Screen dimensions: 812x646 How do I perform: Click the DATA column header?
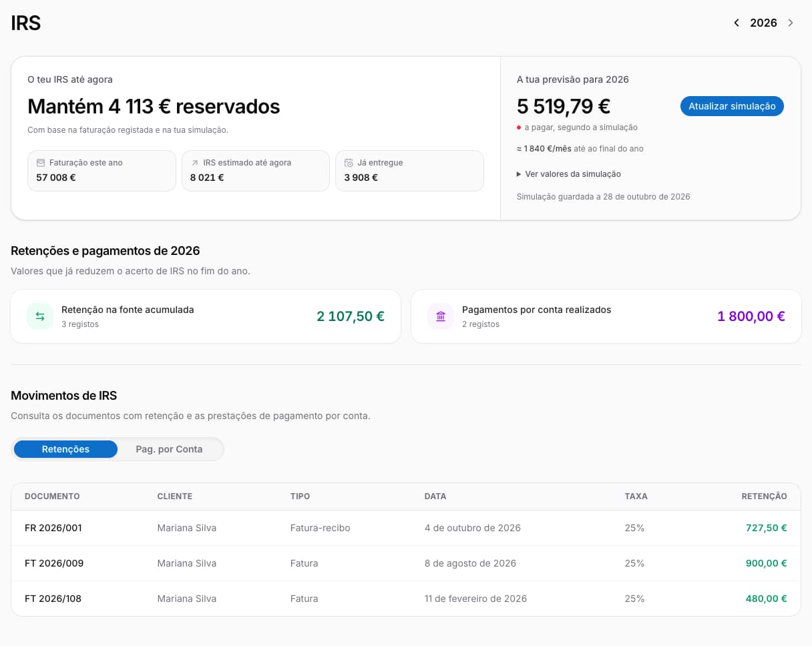coord(435,497)
